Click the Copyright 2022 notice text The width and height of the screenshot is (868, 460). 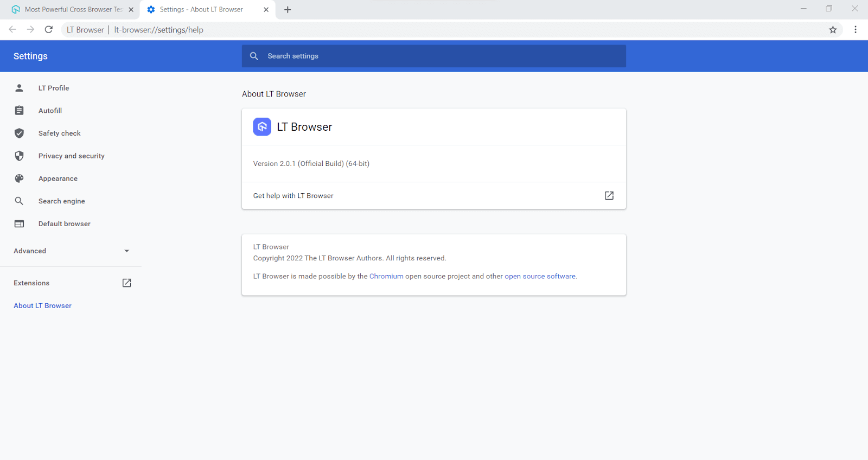point(349,259)
